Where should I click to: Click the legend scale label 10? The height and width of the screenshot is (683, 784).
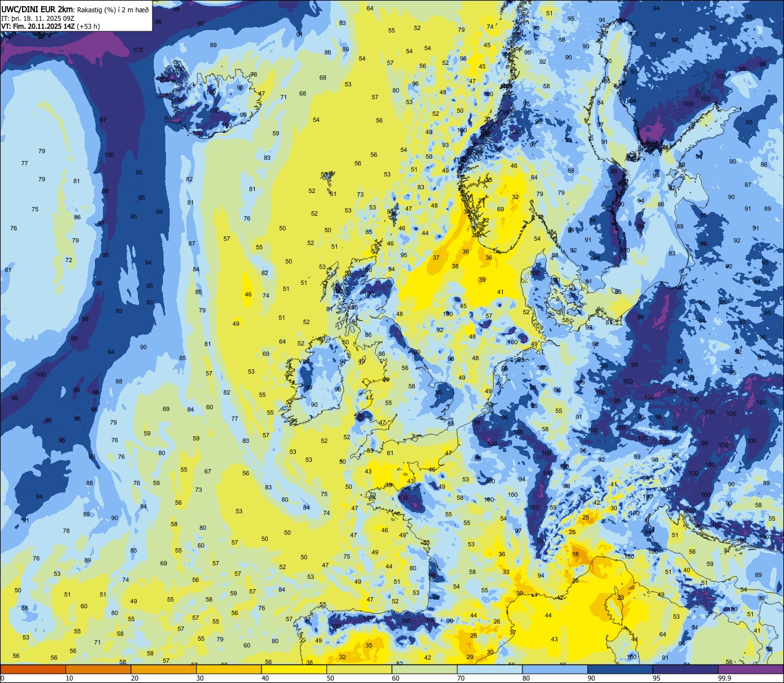[69, 678]
